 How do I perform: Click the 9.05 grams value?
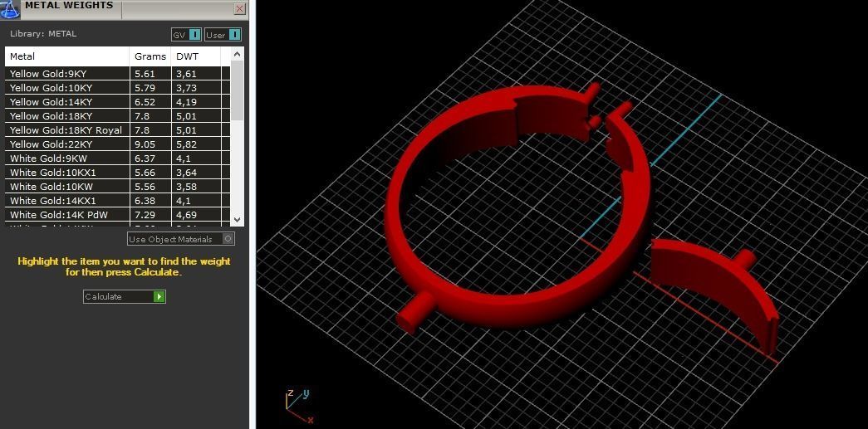pos(145,144)
